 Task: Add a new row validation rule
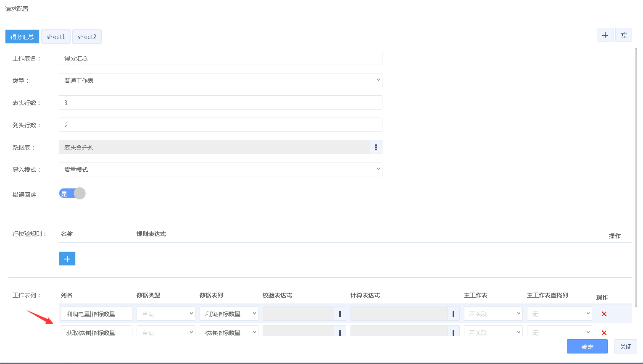coord(67,259)
